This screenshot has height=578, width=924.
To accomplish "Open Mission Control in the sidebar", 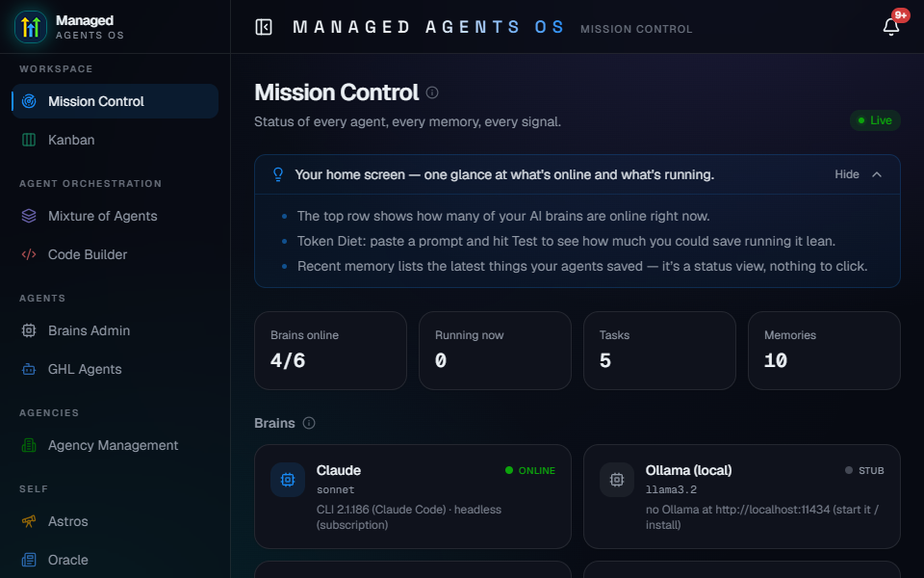I will [115, 101].
